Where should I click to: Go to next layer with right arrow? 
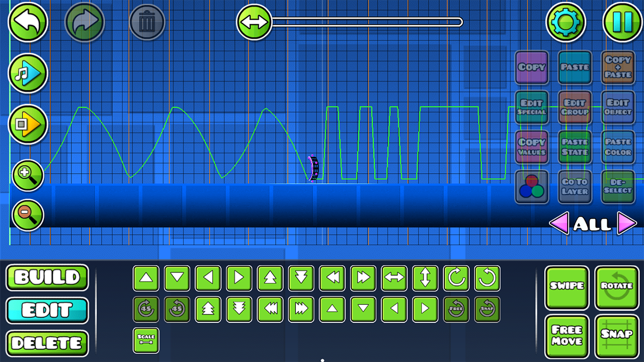[626, 224]
